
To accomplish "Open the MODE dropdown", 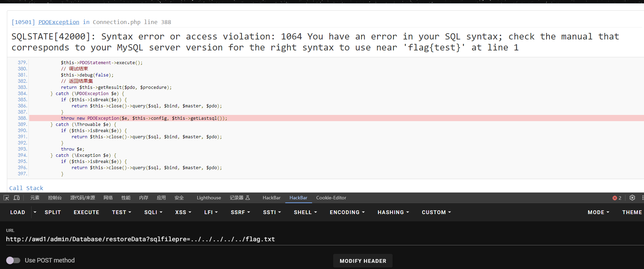I will point(598,212).
